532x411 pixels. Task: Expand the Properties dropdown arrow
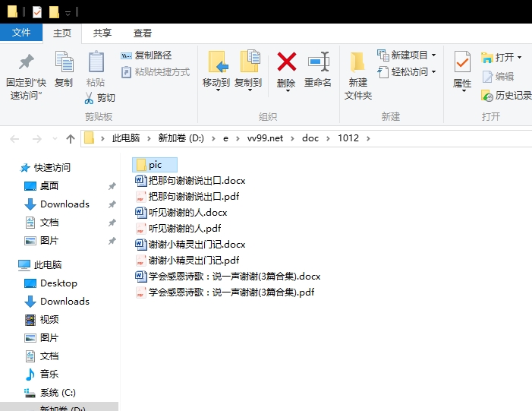click(464, 90)
